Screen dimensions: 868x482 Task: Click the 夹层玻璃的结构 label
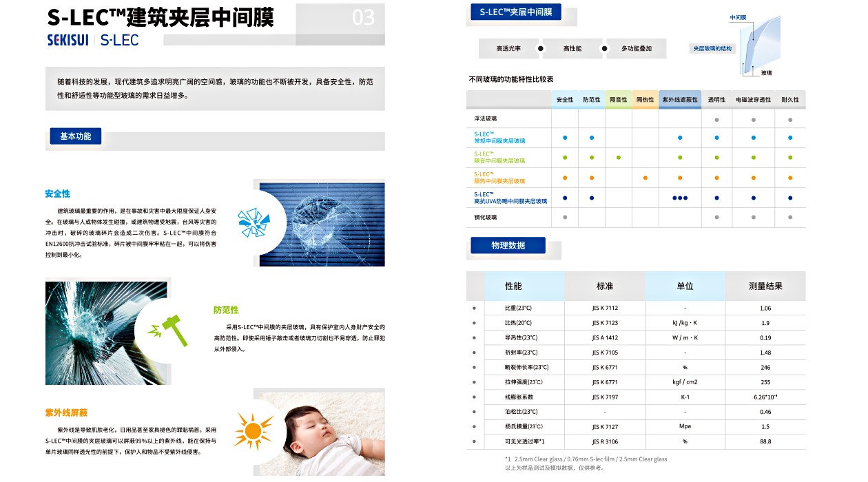(x=712, y=49)
